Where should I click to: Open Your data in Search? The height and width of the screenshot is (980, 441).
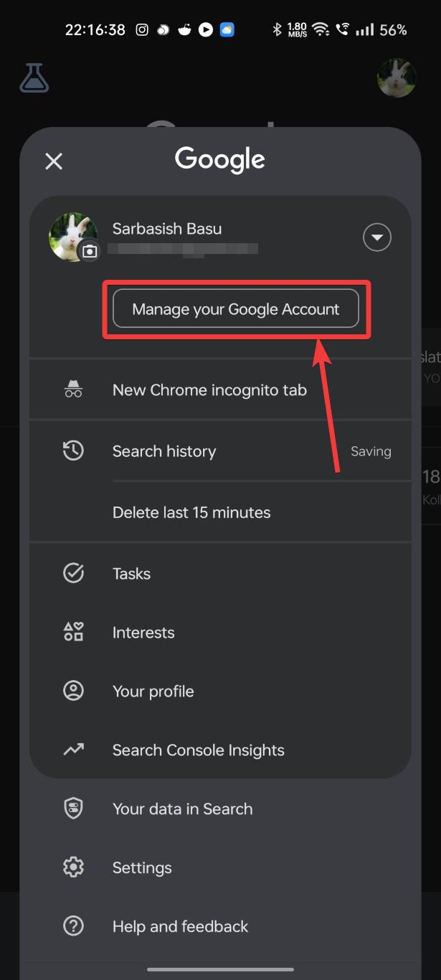point(220,809)
